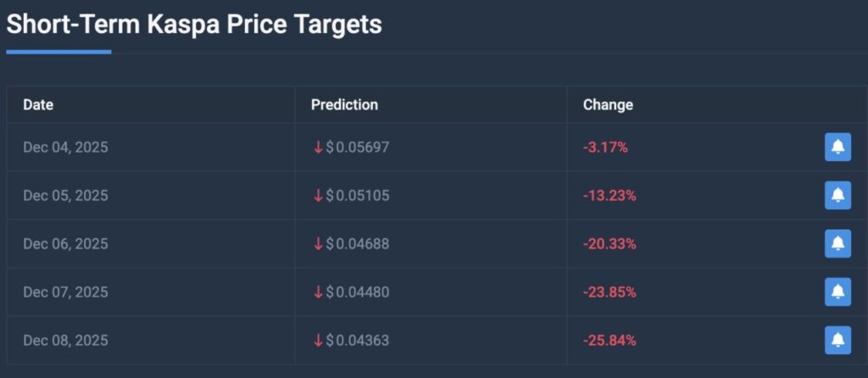Click the red arrow beside $0.04363

319,341
